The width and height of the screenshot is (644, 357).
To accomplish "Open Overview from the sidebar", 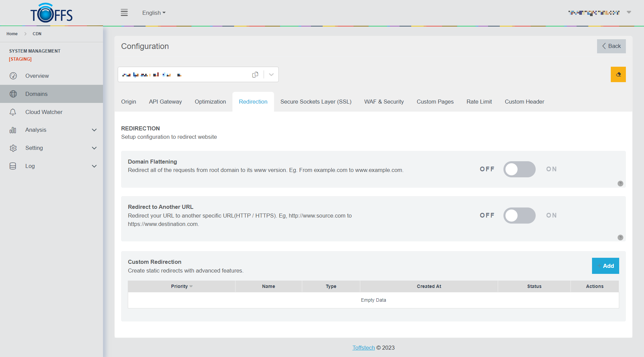I will click(x=37, y=76).
